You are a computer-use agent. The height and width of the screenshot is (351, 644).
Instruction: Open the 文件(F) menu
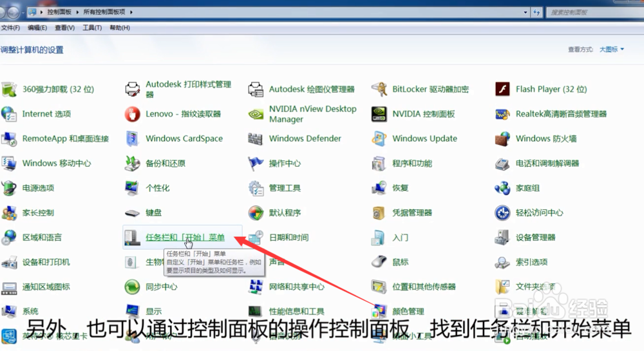[10, 28]
